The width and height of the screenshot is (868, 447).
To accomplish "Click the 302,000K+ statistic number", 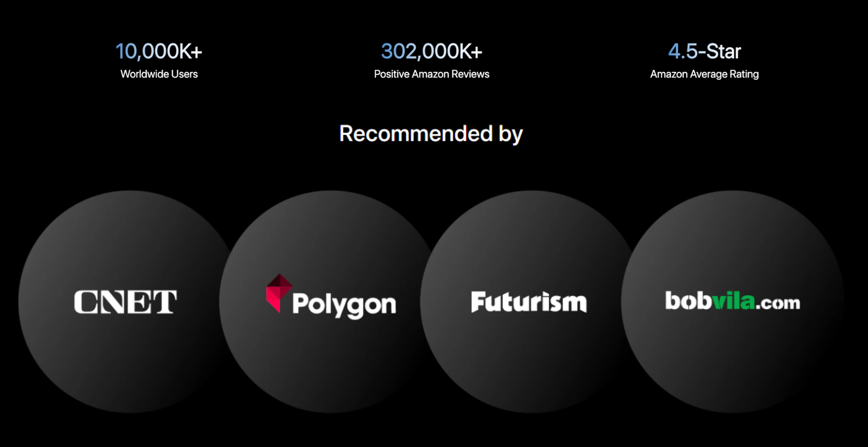I will click(x=431, y=51).
